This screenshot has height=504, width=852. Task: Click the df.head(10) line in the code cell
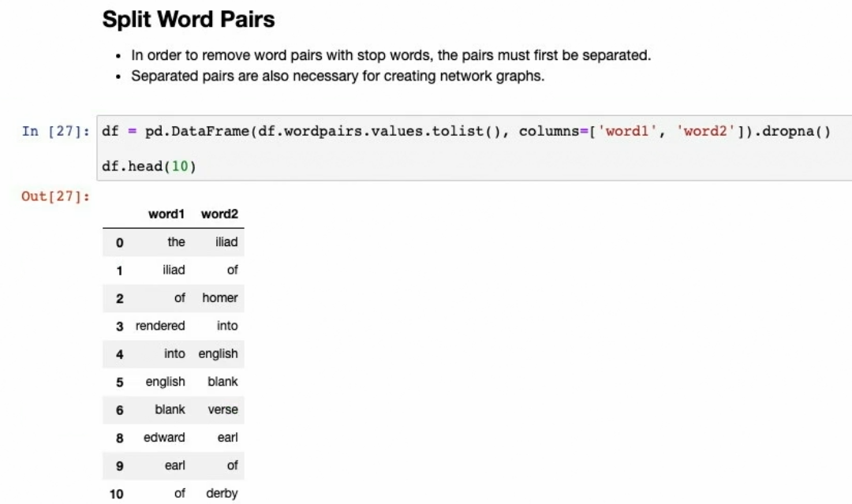click(142, 168)
